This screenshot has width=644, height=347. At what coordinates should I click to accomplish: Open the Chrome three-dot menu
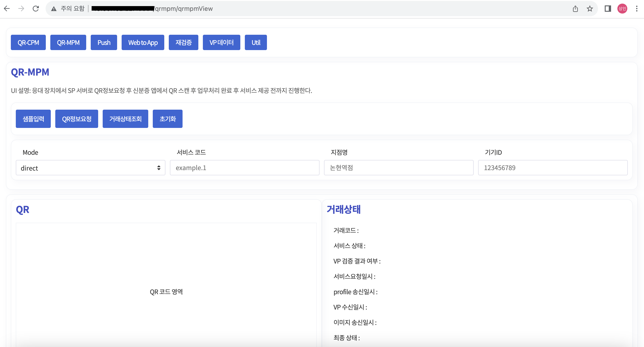tap(637, 9)
